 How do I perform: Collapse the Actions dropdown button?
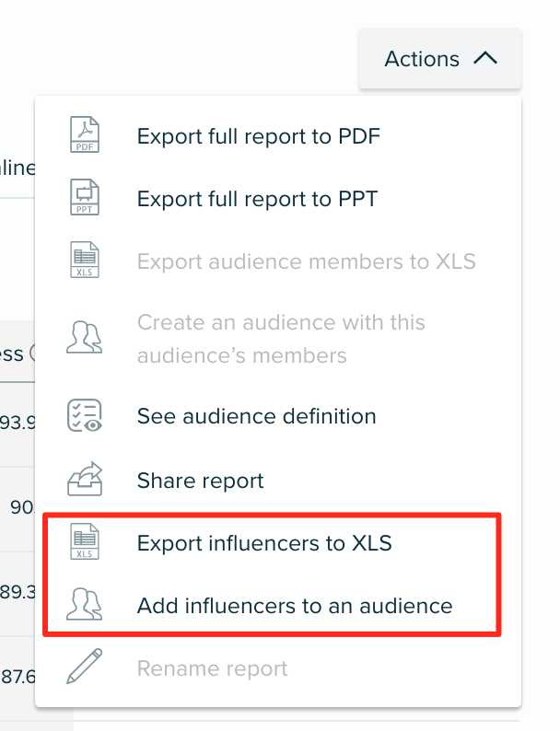coord(440,59)
